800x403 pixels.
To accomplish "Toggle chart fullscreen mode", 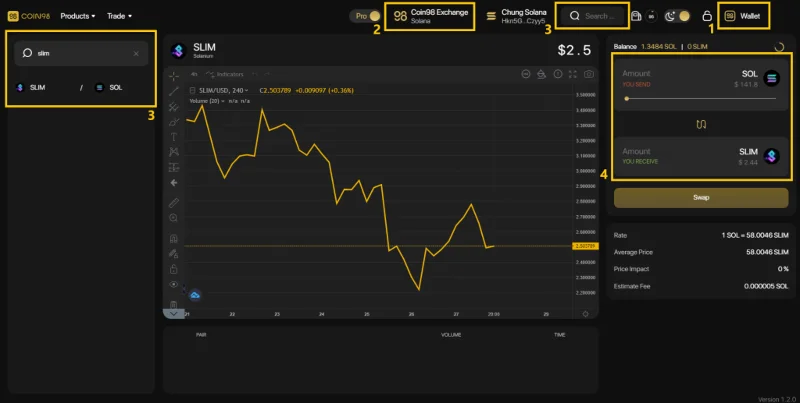I will tap(573, 74).
